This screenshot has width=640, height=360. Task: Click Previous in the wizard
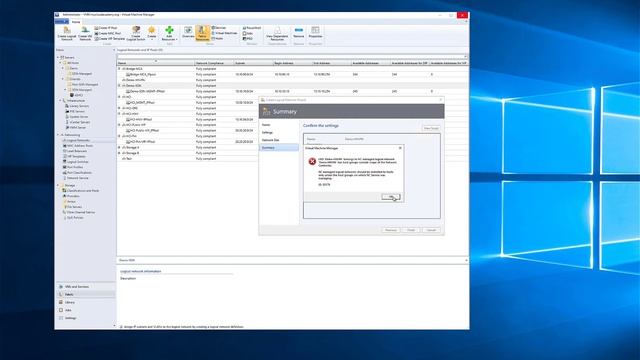click(391, 230)
